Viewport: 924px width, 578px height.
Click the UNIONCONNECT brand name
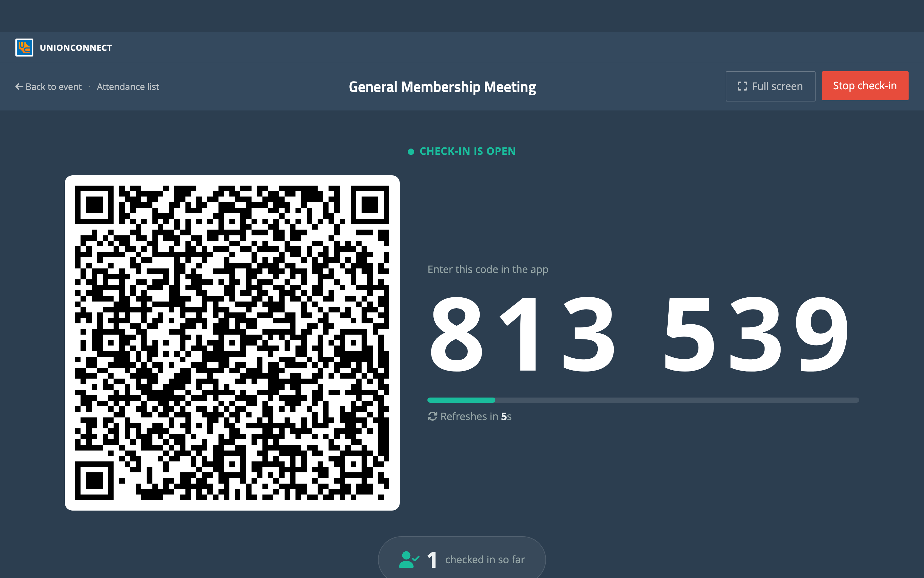point(76,48)
